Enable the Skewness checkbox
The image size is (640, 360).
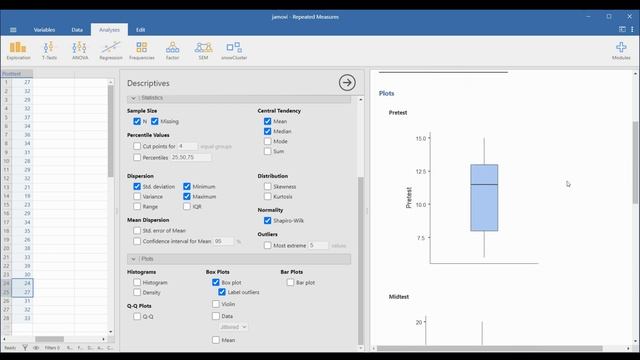[x=267, y=187]
